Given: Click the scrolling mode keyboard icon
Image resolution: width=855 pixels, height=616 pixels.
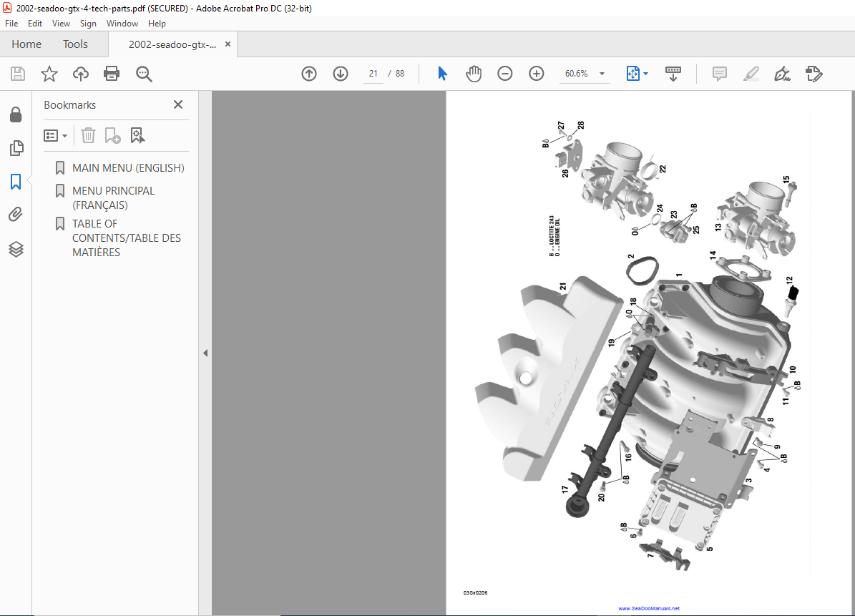Looking at the screenshot, I should click(673, 74).
